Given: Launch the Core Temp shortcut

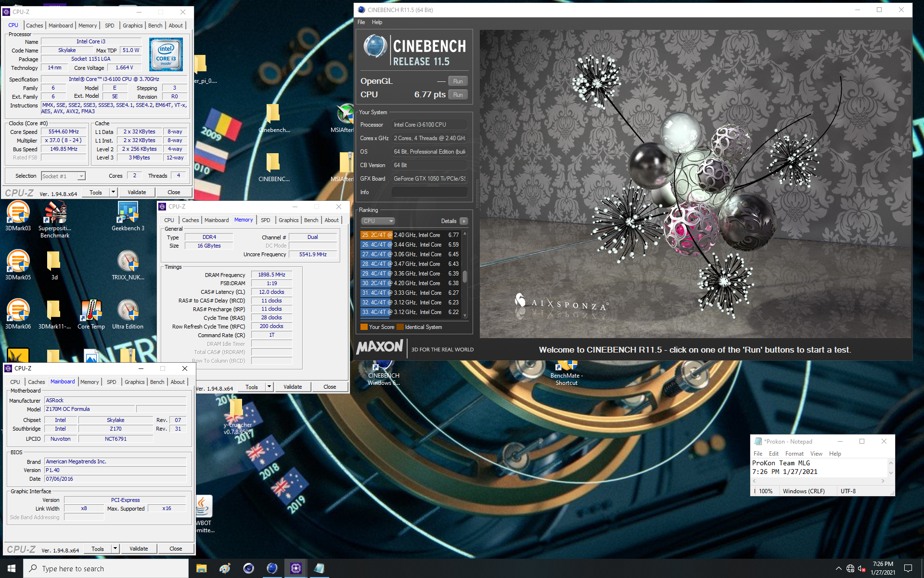Looking at the screenshot, I should pos(91,314).
